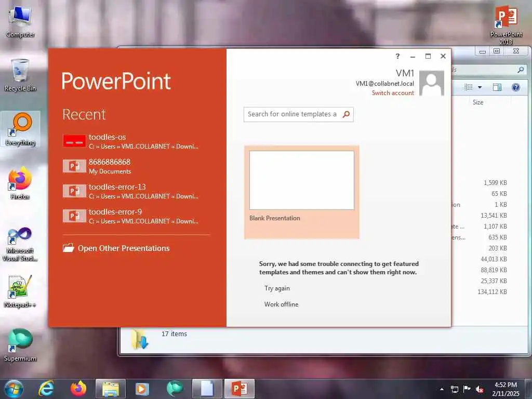Click the PowerPoint file icon beside 8686886868

[74, 166]
